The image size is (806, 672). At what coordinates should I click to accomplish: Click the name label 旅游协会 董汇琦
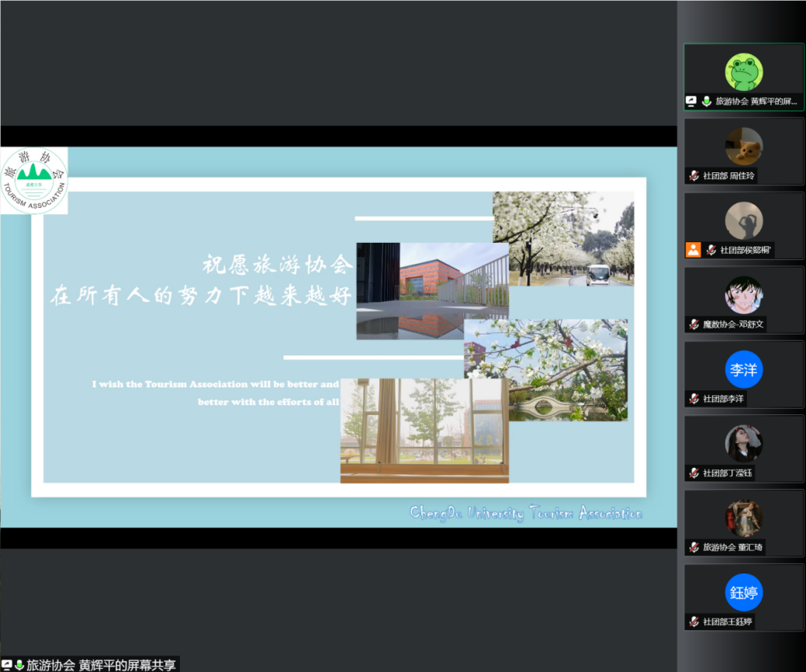pos(732,548)
